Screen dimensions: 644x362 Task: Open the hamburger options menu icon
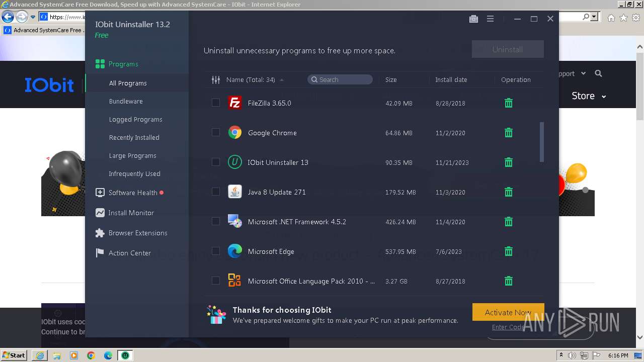[490, 19]
